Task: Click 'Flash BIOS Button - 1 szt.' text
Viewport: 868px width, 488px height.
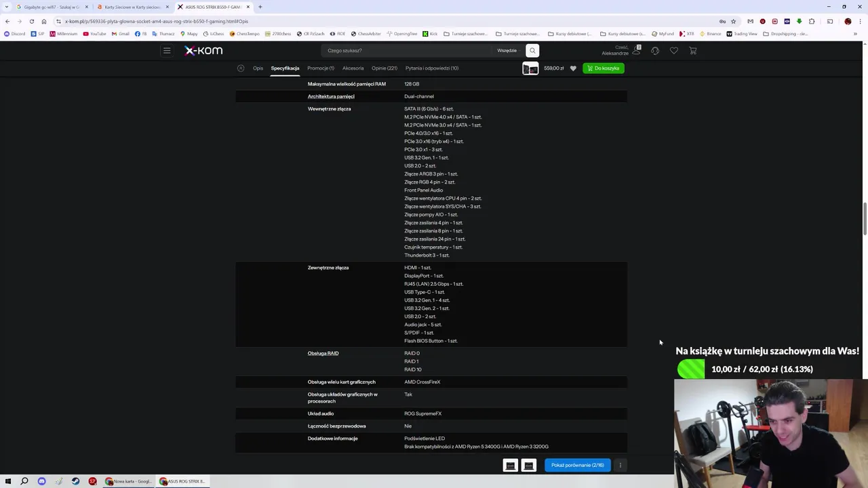Action: 431,341
